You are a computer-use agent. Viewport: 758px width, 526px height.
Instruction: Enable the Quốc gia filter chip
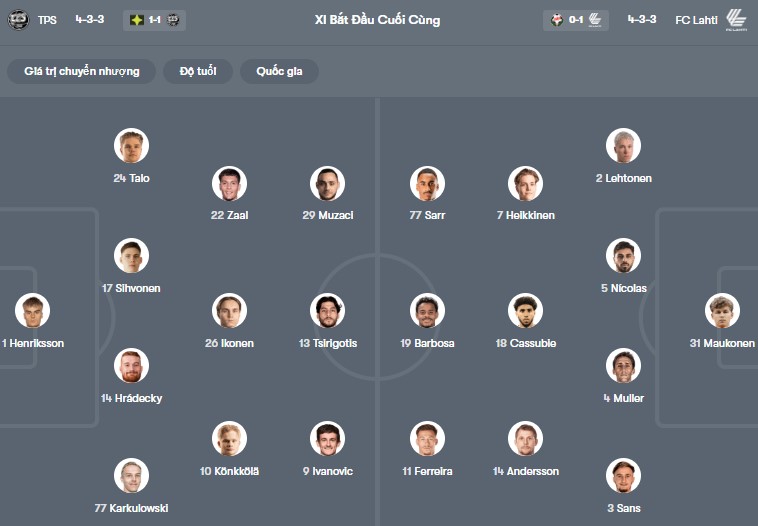[279, 72]
